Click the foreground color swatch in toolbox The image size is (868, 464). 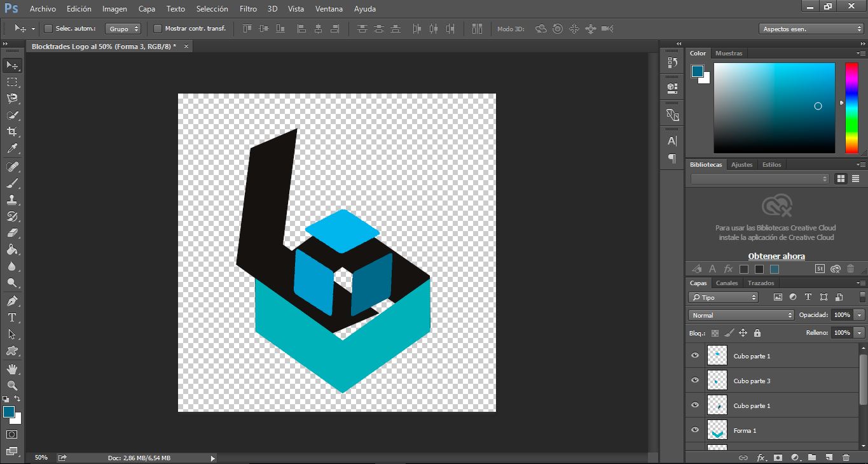click(8, 412)
